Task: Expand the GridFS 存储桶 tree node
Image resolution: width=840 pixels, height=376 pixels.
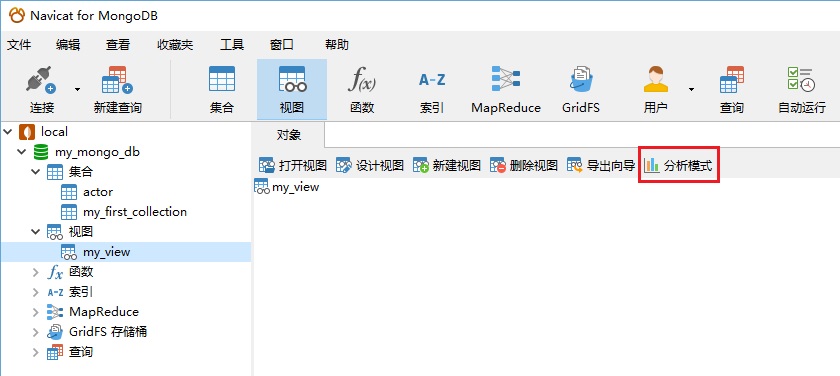Action: click(35, 332)
